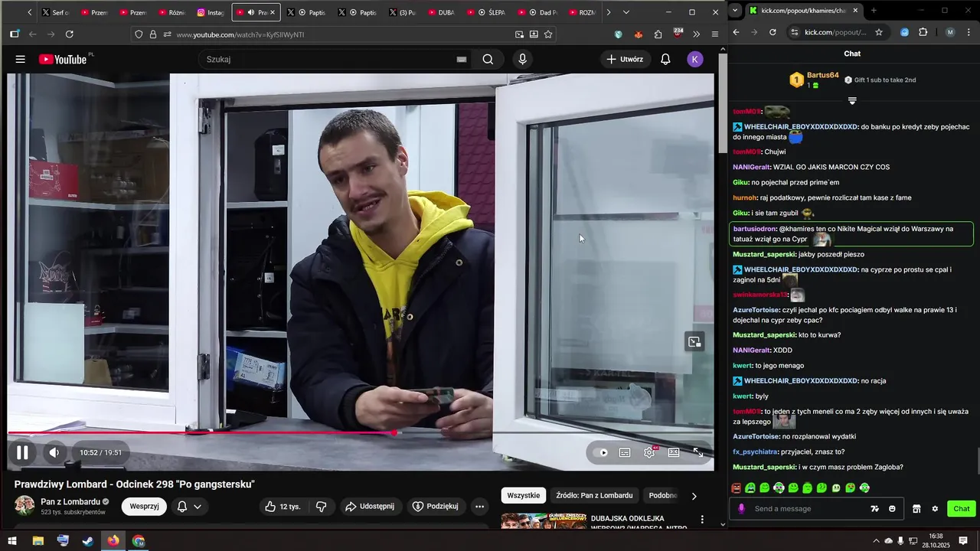980x551 pixels.
Task: Open the Kick chat shop icon
Action: pos(916,509)
